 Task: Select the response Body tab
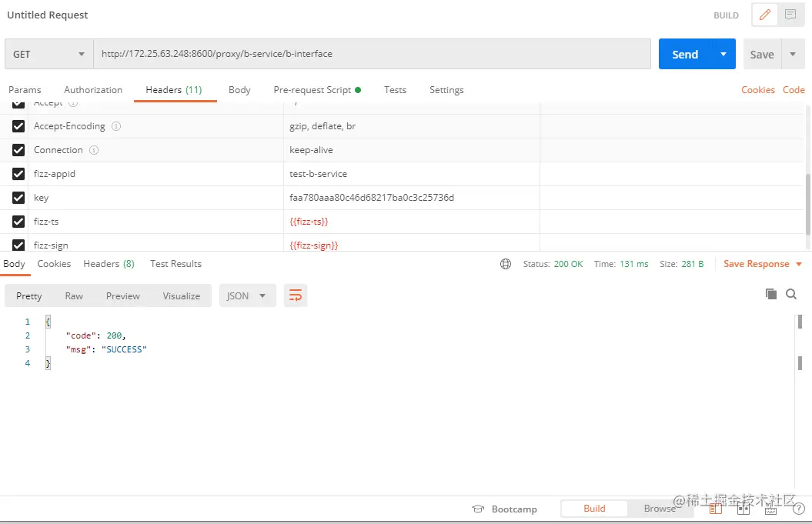click(x=14, y=264)
